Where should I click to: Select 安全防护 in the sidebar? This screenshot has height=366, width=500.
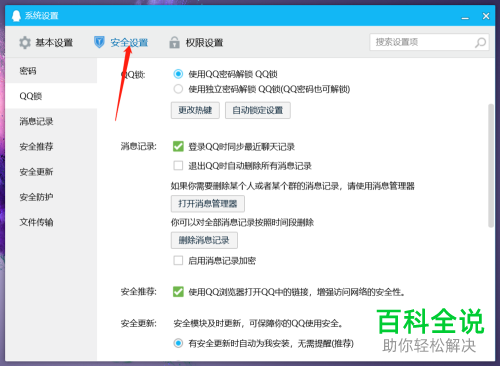[51, 197]
